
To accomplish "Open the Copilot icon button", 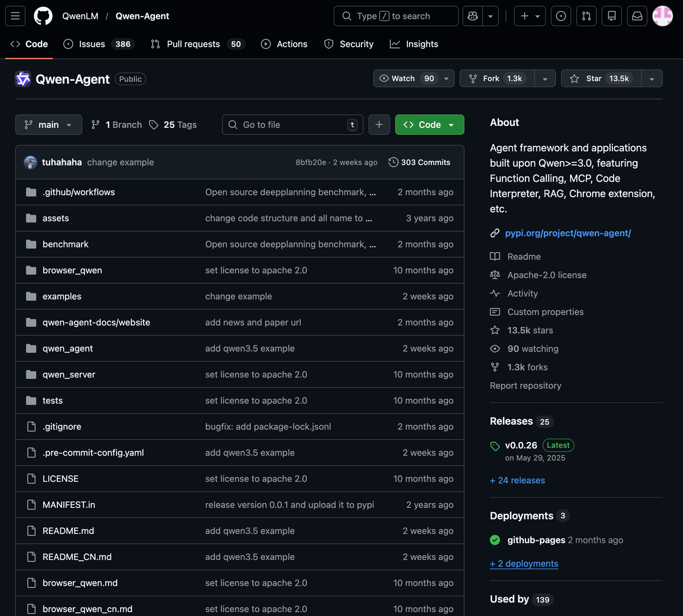I will (472, 16).
